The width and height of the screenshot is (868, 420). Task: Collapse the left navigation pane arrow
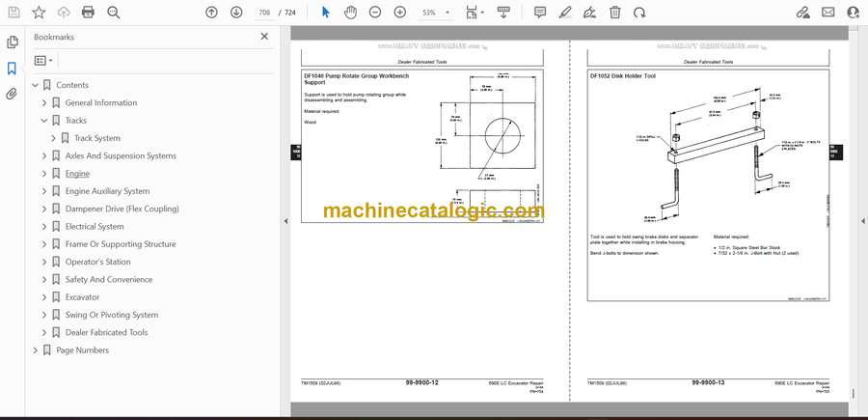pyautogui.click(x=285, y=221)
